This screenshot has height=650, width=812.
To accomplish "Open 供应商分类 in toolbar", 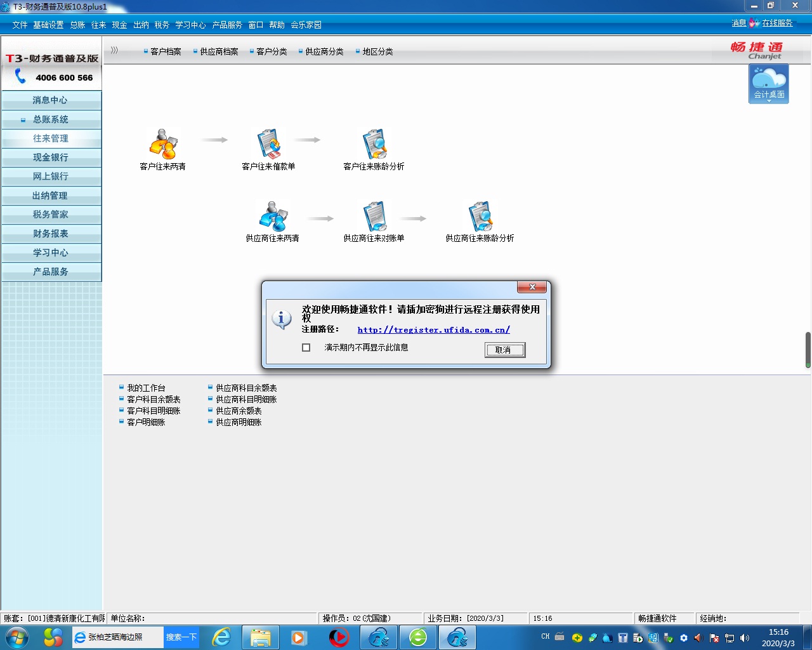I will click(324, 51).
